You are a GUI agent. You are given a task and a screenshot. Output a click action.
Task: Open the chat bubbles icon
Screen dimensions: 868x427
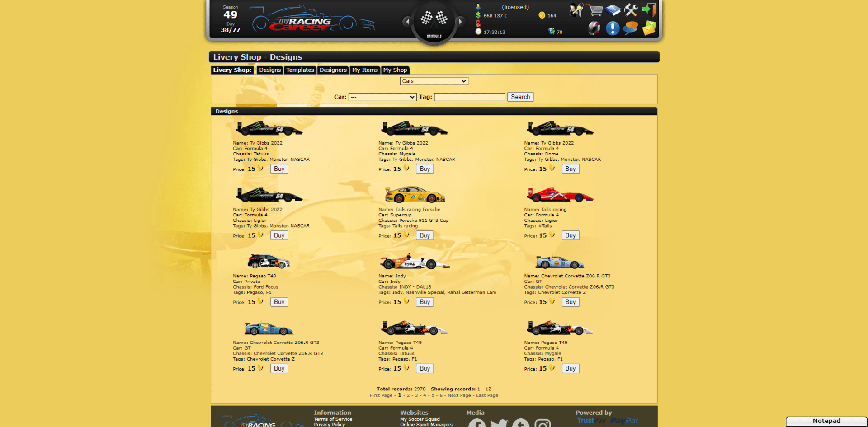pyautogui.click(x=630, y=28)
